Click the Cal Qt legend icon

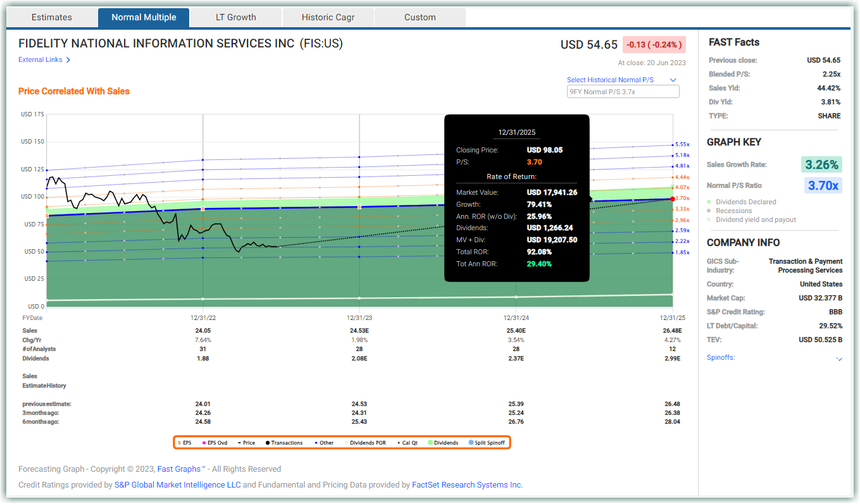[x=399, y=443]
